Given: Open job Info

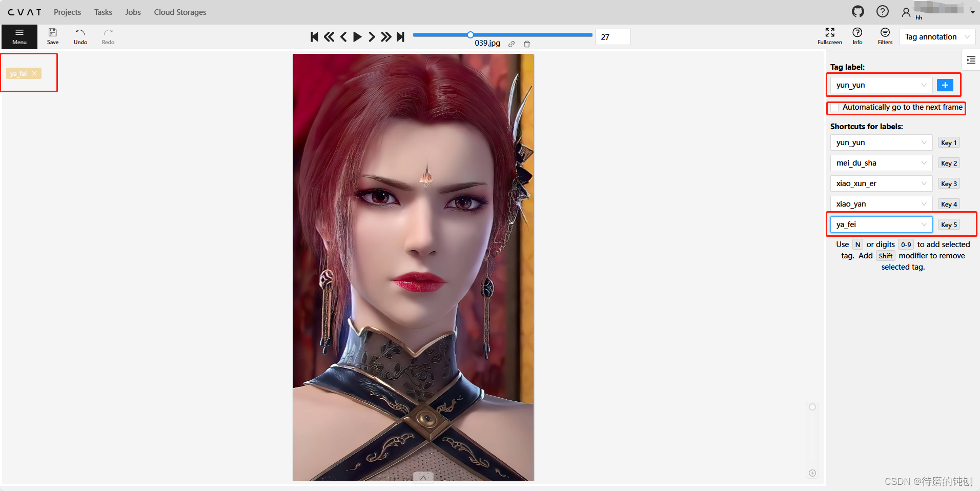Looking at the screenshot, I should coord(857,36).
